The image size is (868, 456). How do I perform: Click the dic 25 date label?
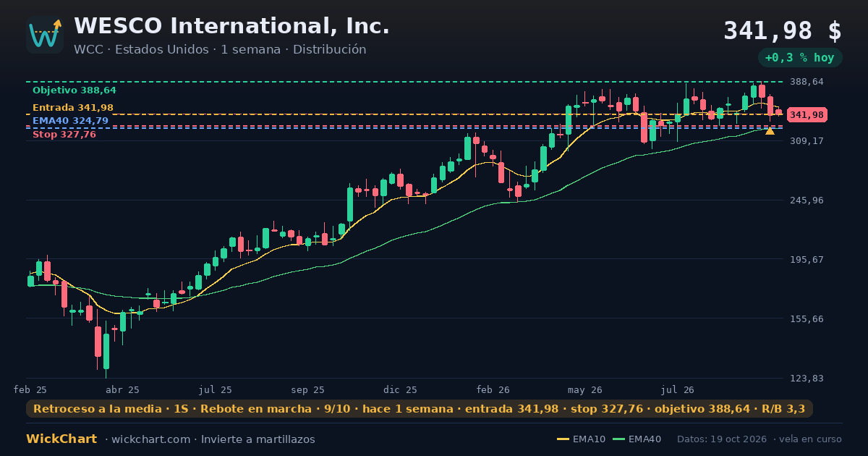tap(401, 389)
